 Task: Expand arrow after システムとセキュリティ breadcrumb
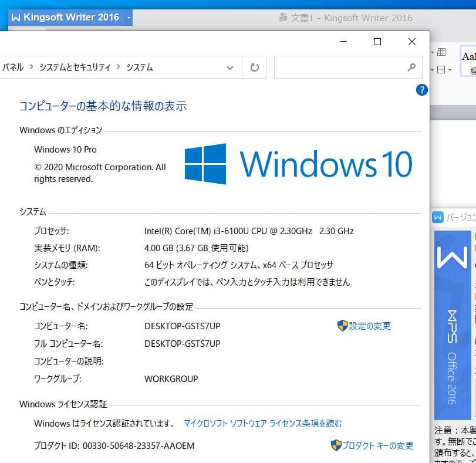coord(119,66)
